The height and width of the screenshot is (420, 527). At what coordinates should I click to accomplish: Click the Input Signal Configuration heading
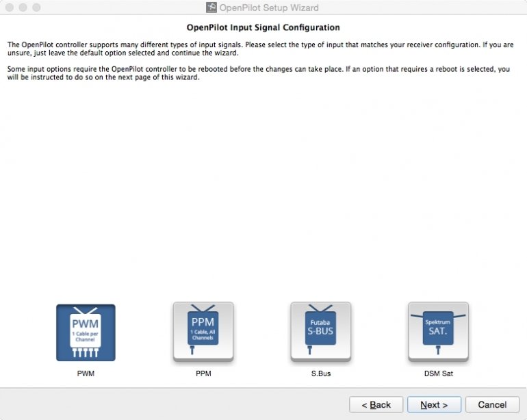(x=263, y=27)
